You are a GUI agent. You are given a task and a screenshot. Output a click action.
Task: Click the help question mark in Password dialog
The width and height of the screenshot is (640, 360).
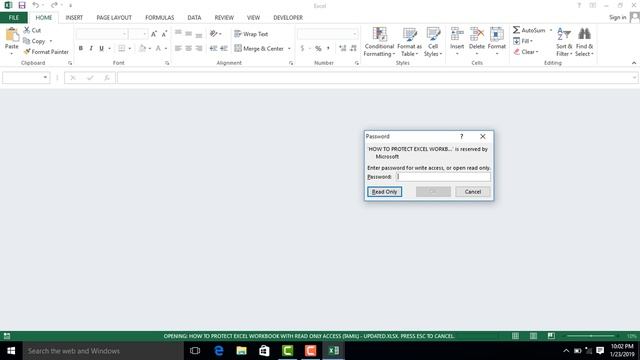(x=462, y=136)
